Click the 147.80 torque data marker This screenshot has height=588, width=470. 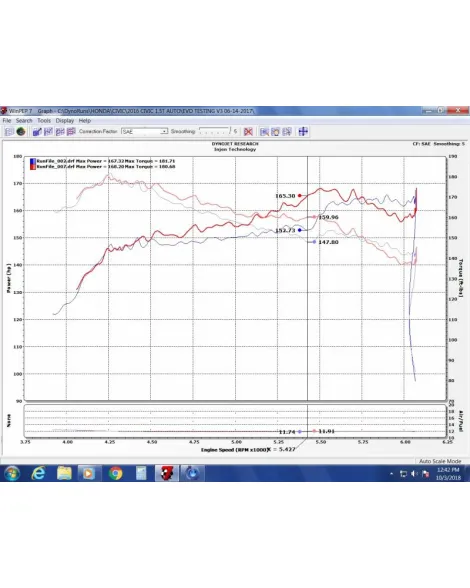pos(314,242)
